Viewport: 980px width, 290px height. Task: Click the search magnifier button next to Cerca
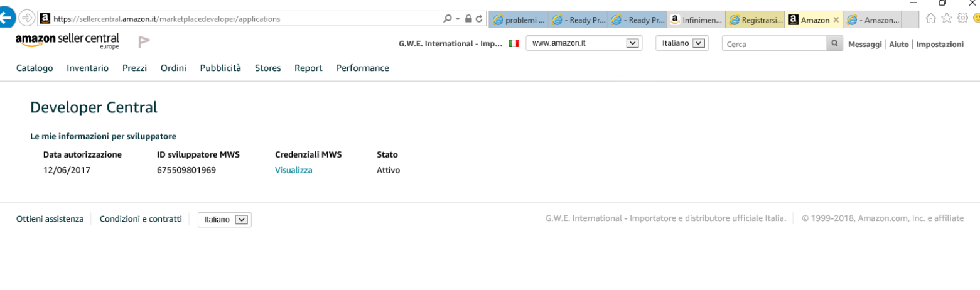point(834,44)
